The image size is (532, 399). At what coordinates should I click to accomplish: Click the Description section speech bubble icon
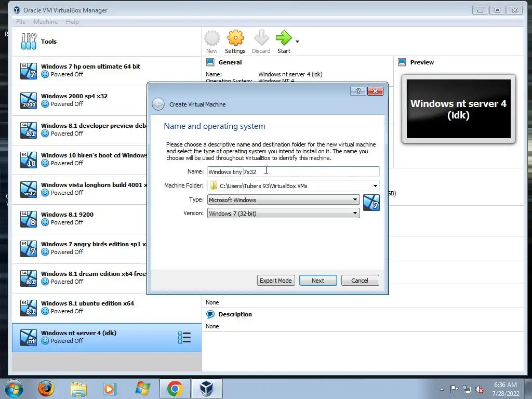click(x=210, y=314)
